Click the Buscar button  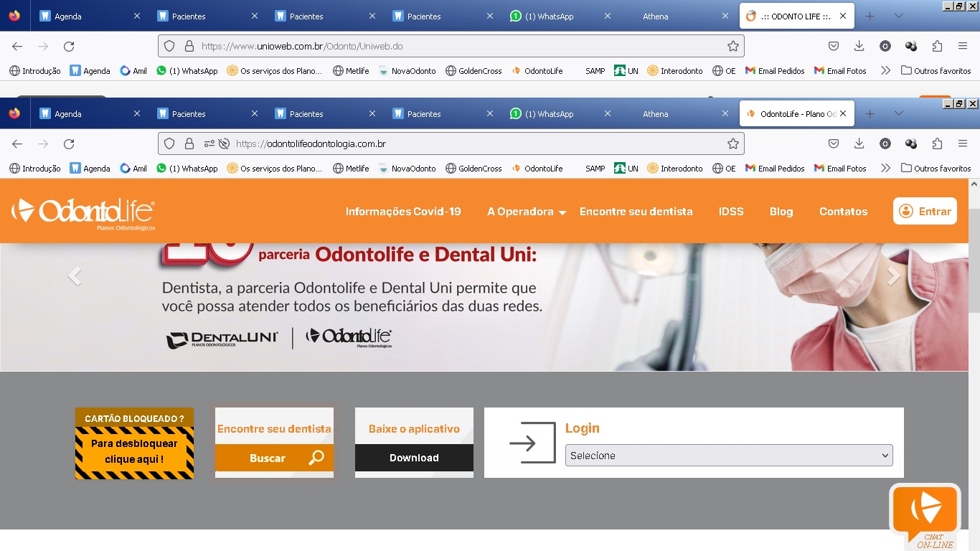coord(274,458)
